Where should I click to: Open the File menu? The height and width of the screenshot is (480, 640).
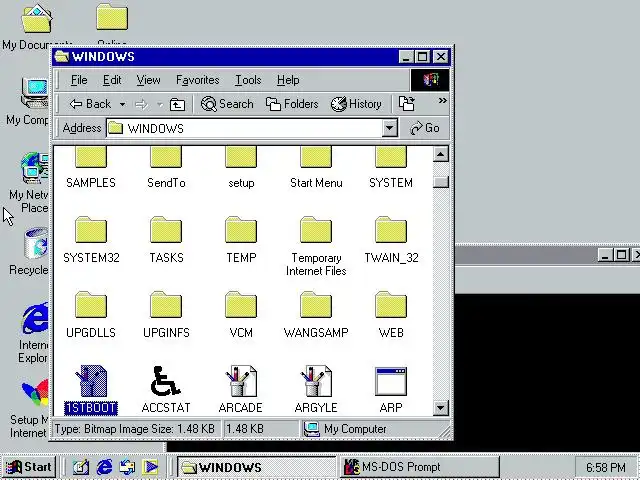[x=79, y=80]
